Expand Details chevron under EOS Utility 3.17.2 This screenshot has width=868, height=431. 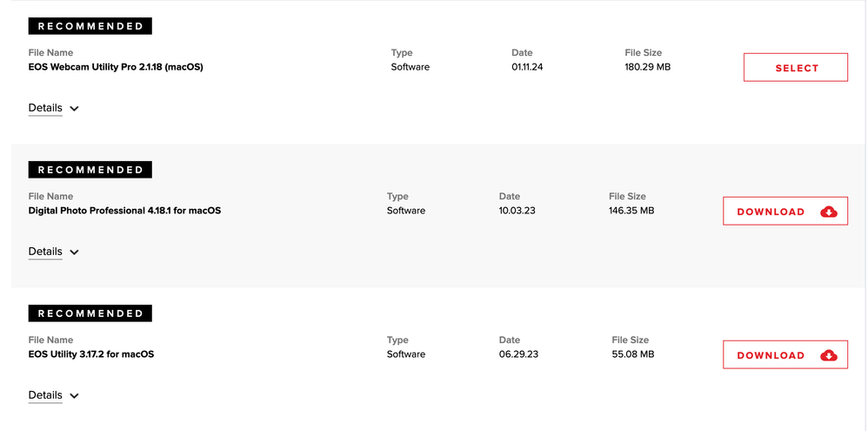74,396
